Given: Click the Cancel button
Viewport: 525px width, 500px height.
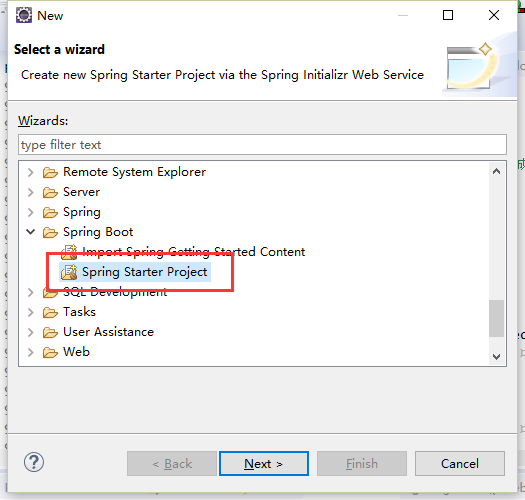Looking at the screenshot, I should pyautogui.click(x=460, y=463).
